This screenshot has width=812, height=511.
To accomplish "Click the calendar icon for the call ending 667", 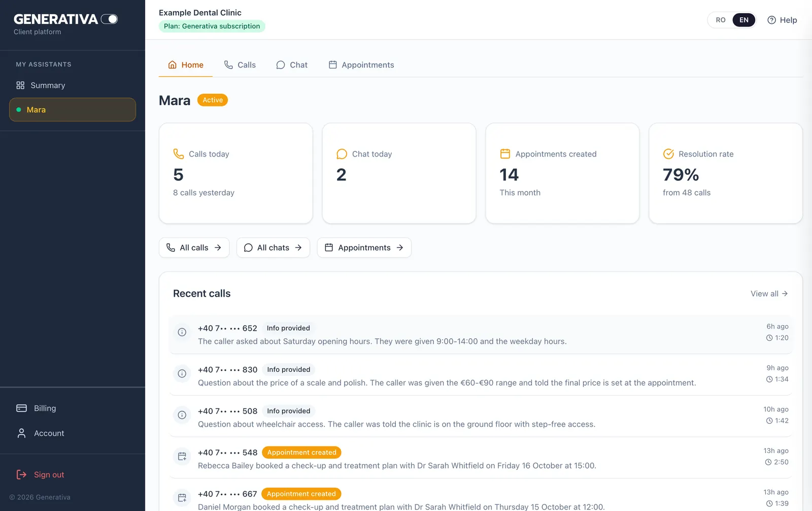I will [182, 498].
